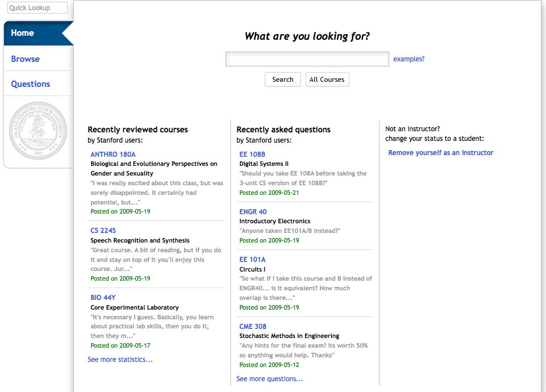
Task: Click the Quick Lookup input field
Action: point(37,7)
